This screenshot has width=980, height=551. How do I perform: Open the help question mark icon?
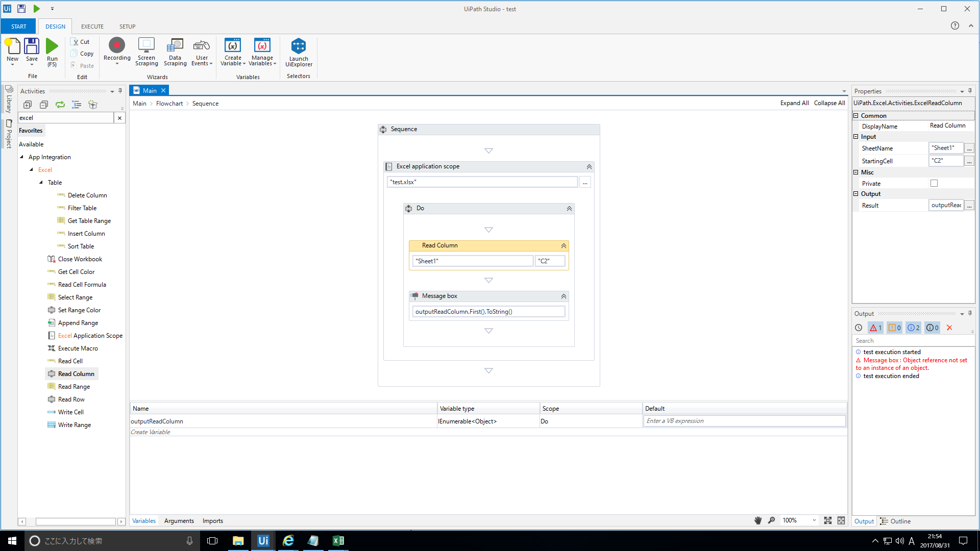pyautogui.click(x=954, y=26)
